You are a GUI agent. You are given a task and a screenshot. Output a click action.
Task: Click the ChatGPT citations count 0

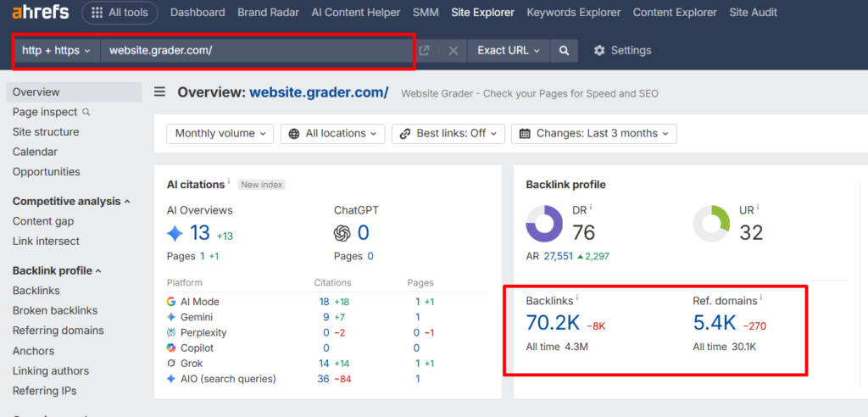[x=363, y=233]
